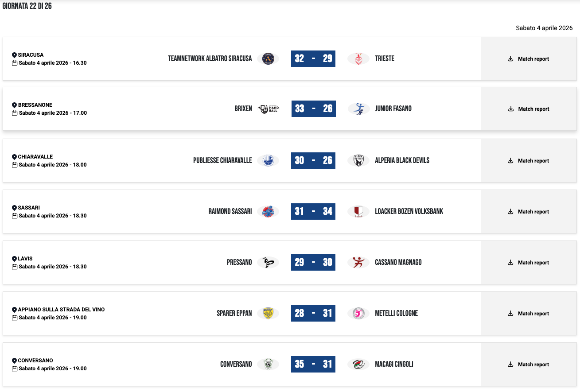Download Pressano vs Cassano Magnago match report

tap(529, 263)
